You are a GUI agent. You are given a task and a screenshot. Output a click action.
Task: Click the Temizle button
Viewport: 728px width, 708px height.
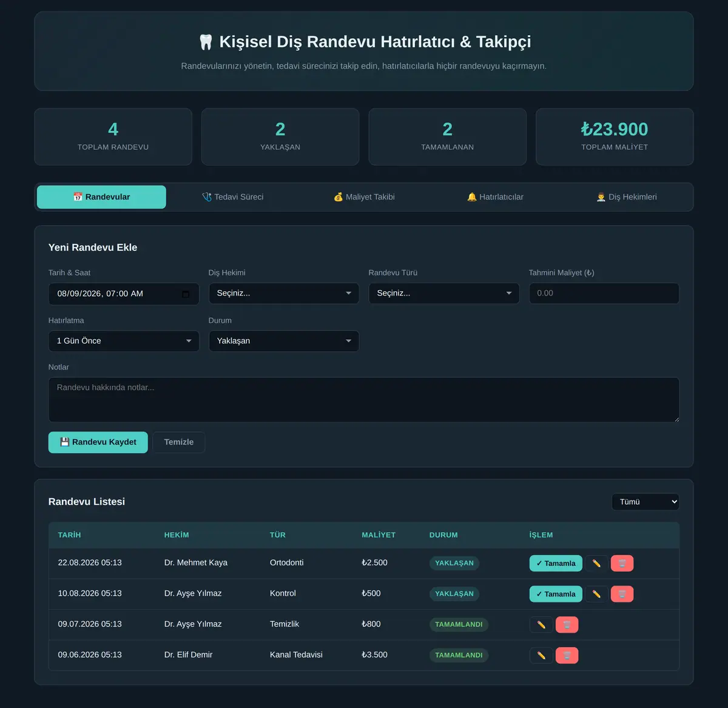pyautogui.click(x=179, y=442)
